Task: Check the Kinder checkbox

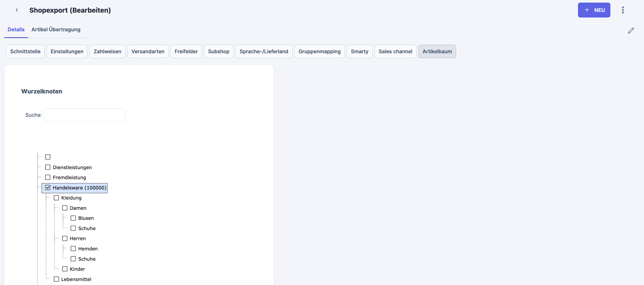Action: (x=65, y=269)
